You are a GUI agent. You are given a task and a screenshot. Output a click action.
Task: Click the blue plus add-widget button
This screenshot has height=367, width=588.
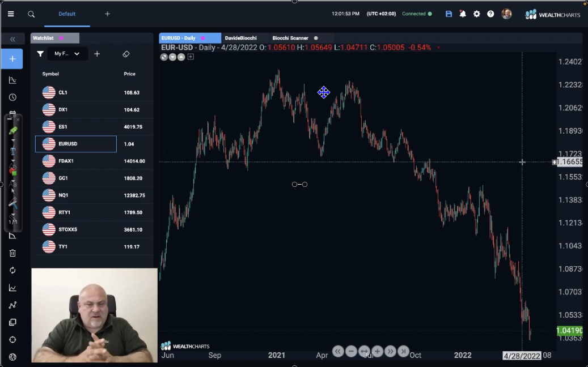[12, 59]
